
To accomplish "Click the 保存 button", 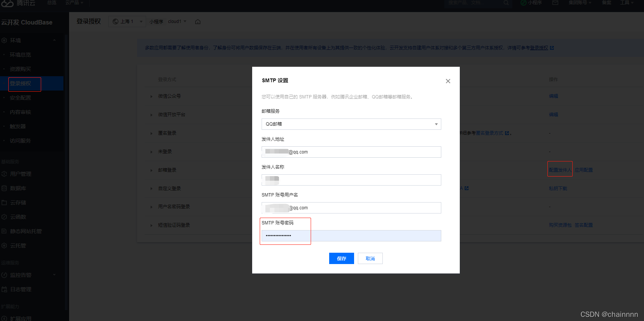I will (x=341, y=258).
